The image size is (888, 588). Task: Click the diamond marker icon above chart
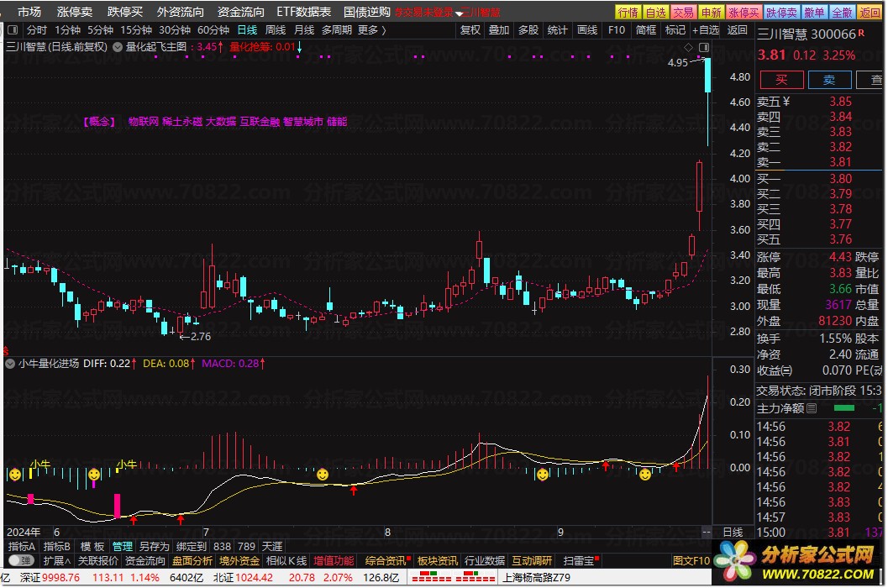(688, 47)
